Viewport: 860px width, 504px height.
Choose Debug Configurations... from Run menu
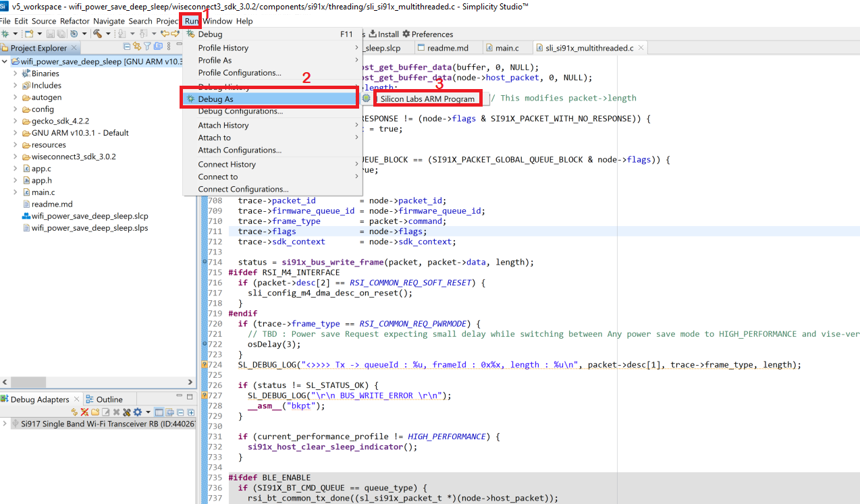[x=240, y=111]
